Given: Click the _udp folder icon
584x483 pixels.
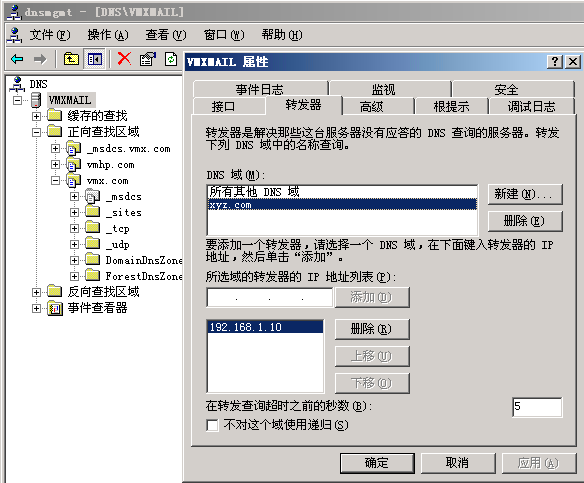Looking at the screenshot, I should (93, 244).
